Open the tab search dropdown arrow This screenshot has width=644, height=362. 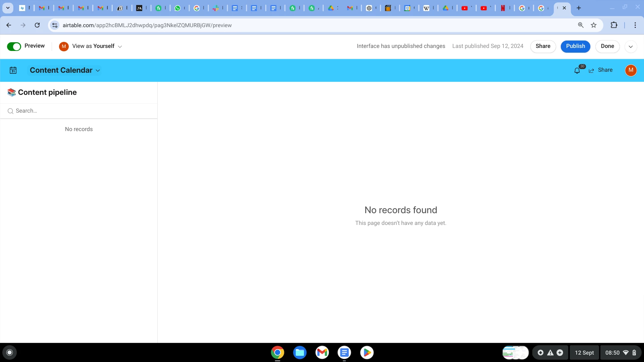(8, 8)
